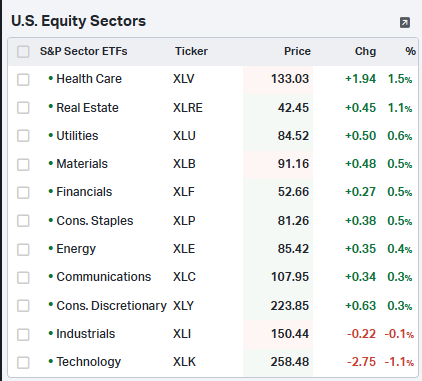Click the percent column header
The height and width of the screenshot is (381, 422).
(x=411, y=51)
